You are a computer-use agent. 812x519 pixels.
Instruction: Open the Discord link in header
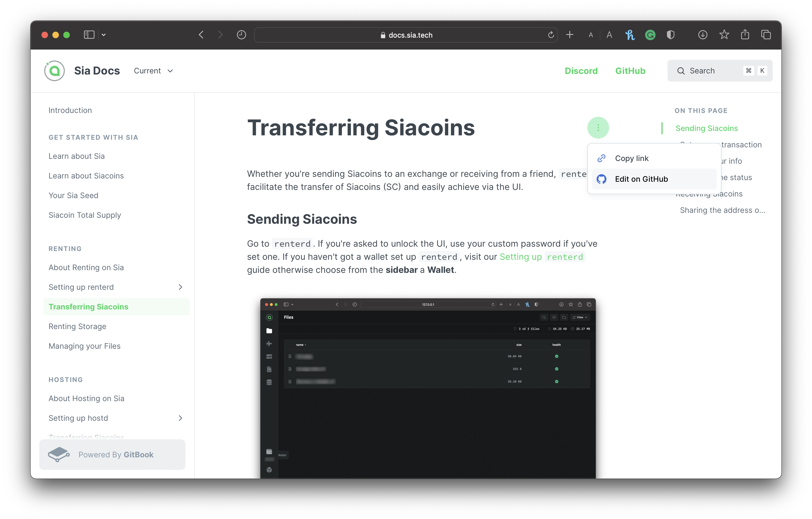(581, 71)
